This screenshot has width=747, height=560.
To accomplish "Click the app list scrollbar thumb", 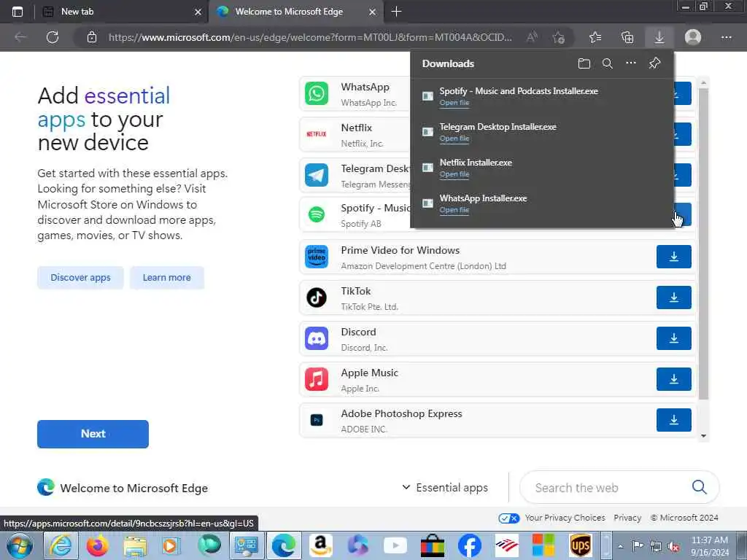I will click(x=704, y=243).
